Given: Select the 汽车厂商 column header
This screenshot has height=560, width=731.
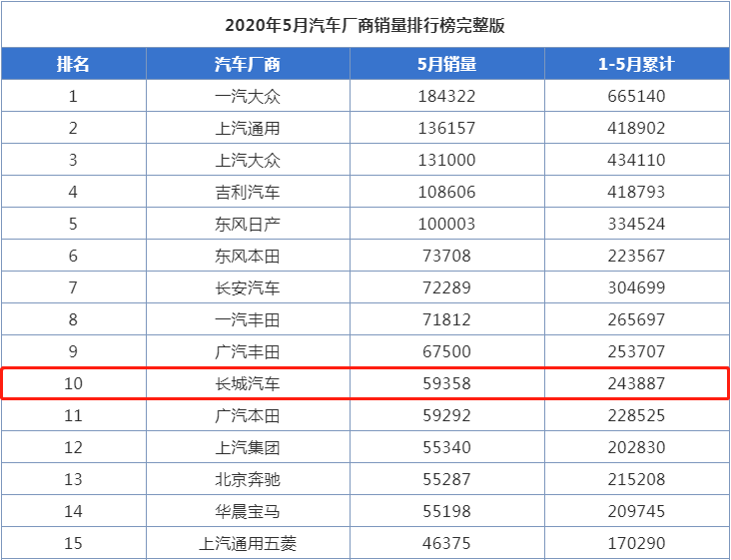Looking at the screenshot, I should point(248,64).
